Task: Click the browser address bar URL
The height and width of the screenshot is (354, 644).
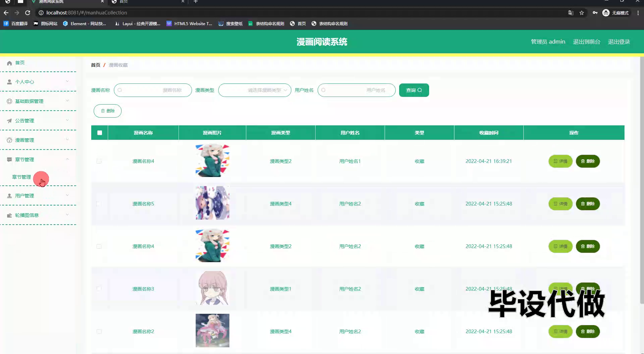Action: pyautogui.click(x=87, y=13)
